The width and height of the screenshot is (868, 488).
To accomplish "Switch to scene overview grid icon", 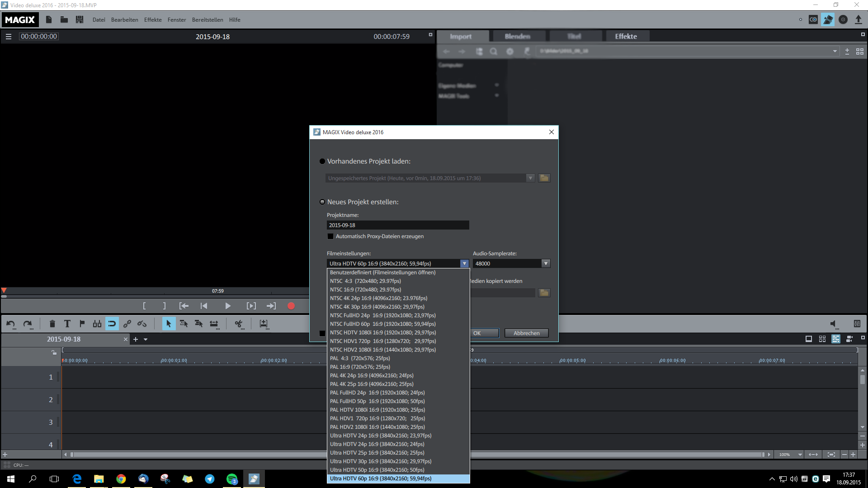I will 822,339.
